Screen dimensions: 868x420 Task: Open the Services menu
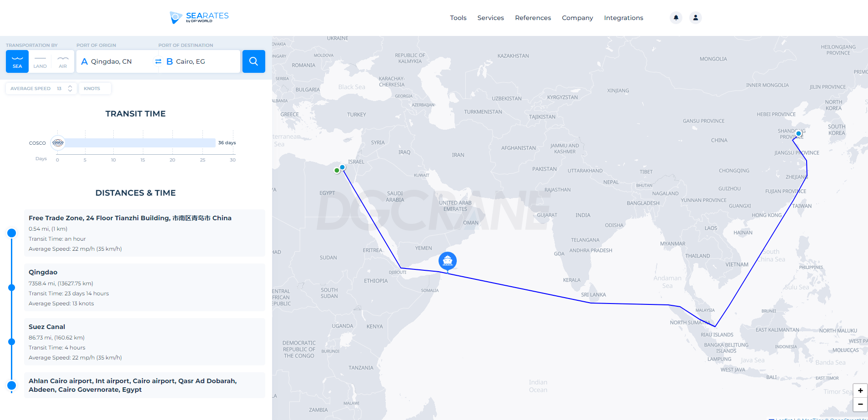pyautogui.click(x=490, y=18)
